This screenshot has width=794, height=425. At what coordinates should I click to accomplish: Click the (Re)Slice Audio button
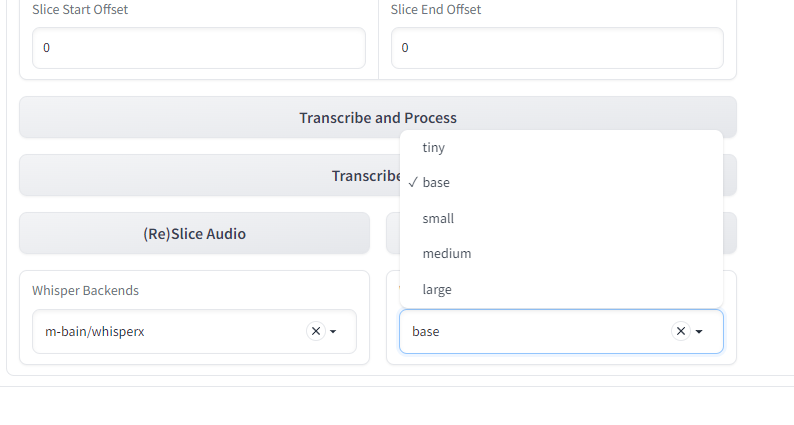[194, 234]
